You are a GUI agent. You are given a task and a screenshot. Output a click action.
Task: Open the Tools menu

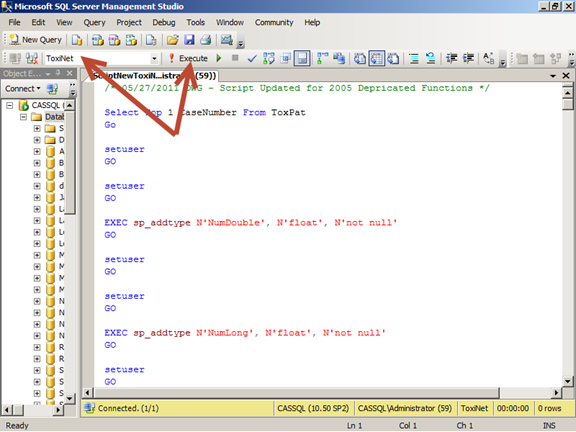[x=195, y=22]
